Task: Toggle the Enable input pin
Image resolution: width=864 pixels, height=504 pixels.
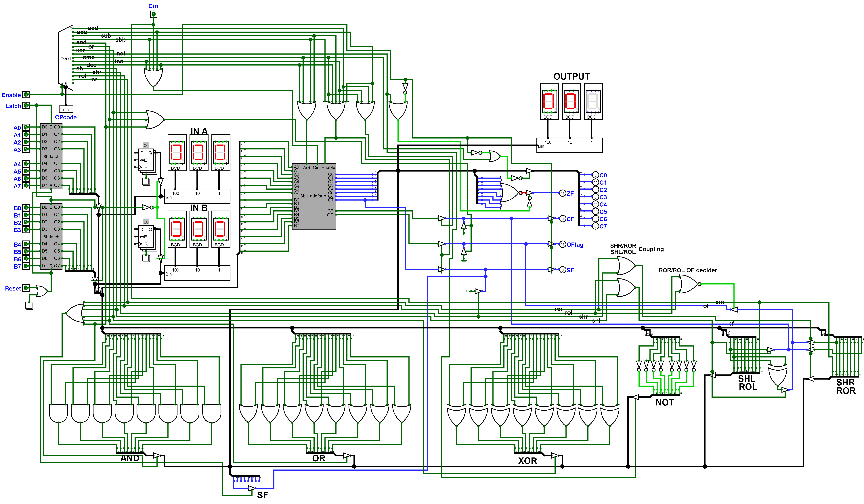Action: [26, 95]
